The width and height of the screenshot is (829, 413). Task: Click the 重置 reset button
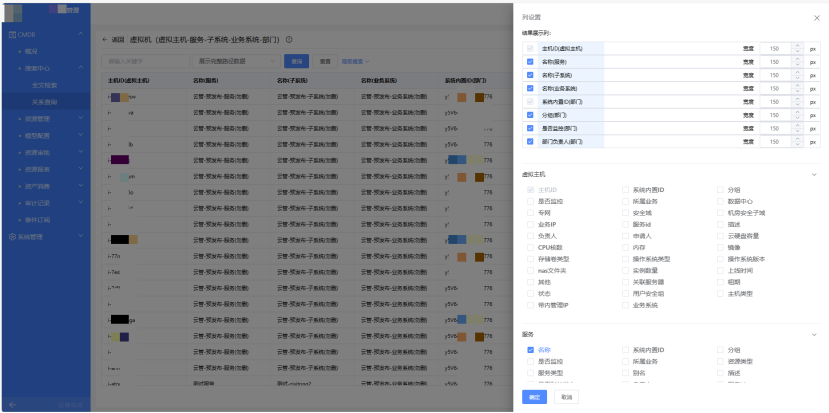(325, 61)
